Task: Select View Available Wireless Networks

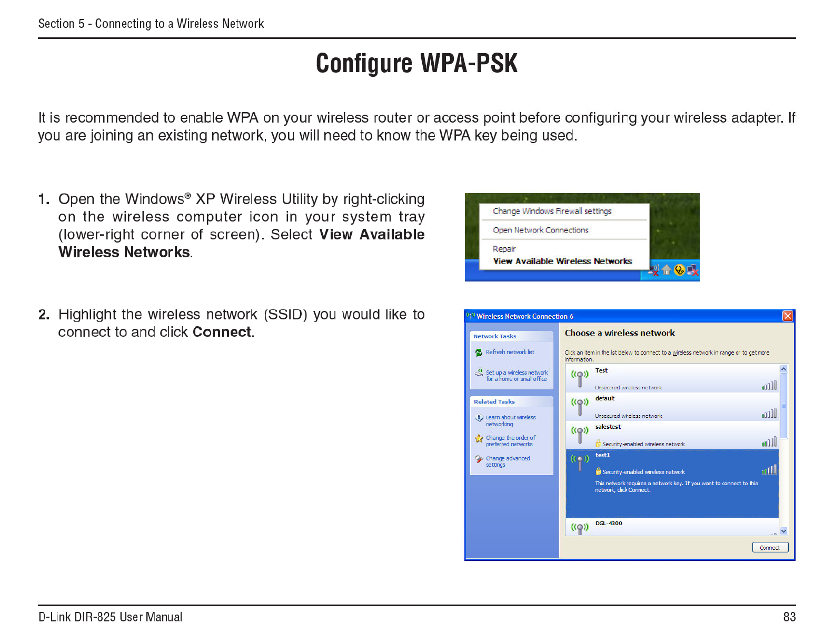Action: tap(562, 261)
